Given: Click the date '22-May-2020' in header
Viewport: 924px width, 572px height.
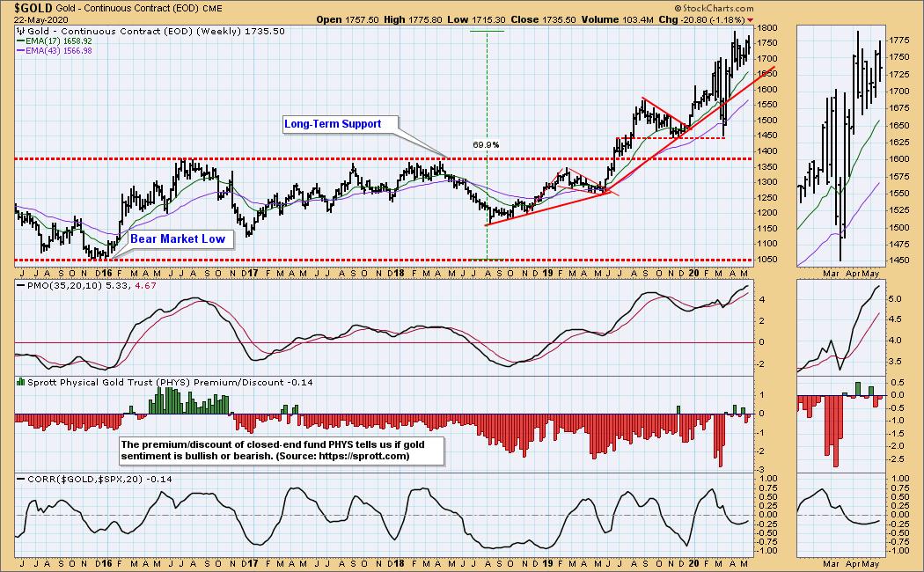Looking at the screenshot, I should tap(41, 19).
